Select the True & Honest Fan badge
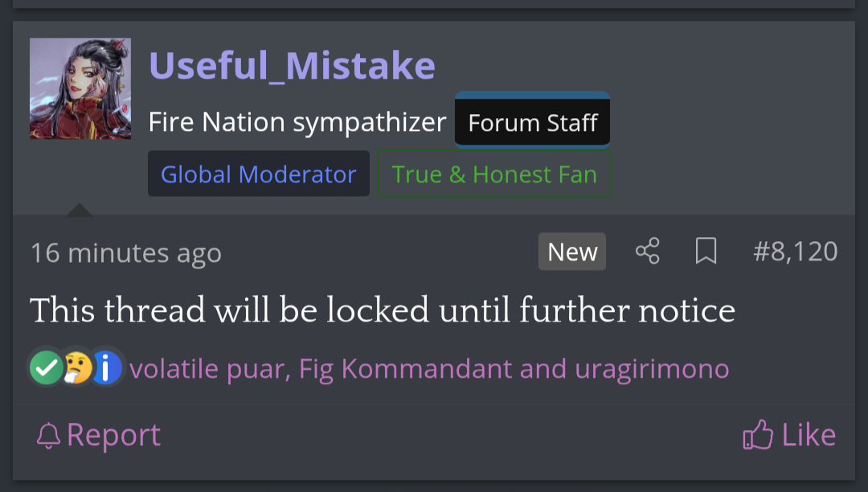This screenshot has width=868, height=492. [x=494, y=174]
